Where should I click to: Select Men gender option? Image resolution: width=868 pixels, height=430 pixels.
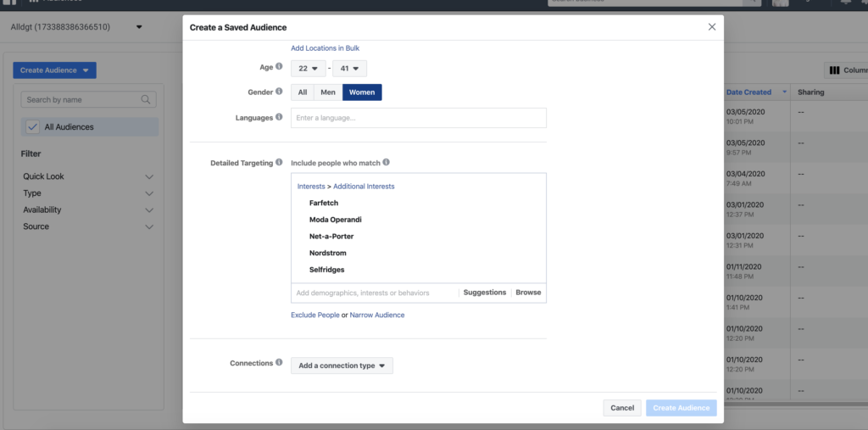(x=328, y=92)
